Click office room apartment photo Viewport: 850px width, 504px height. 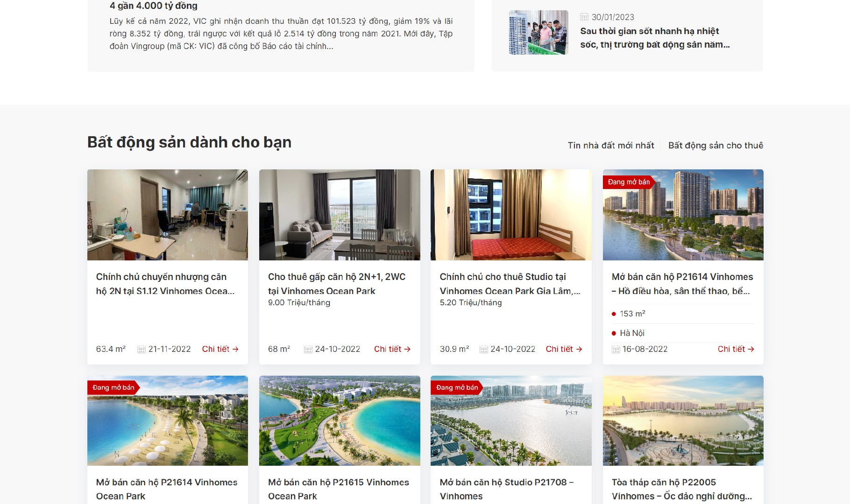pyautogui.click(x=168, y=215)
